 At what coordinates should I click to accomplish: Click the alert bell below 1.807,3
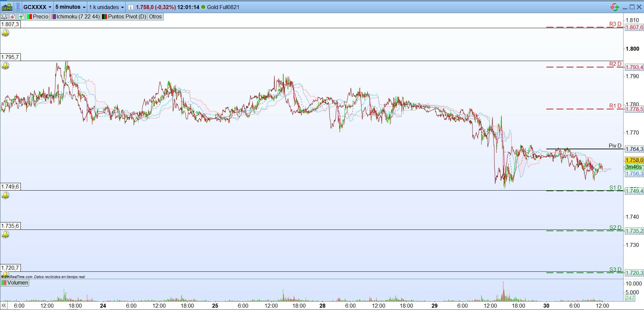5,33
